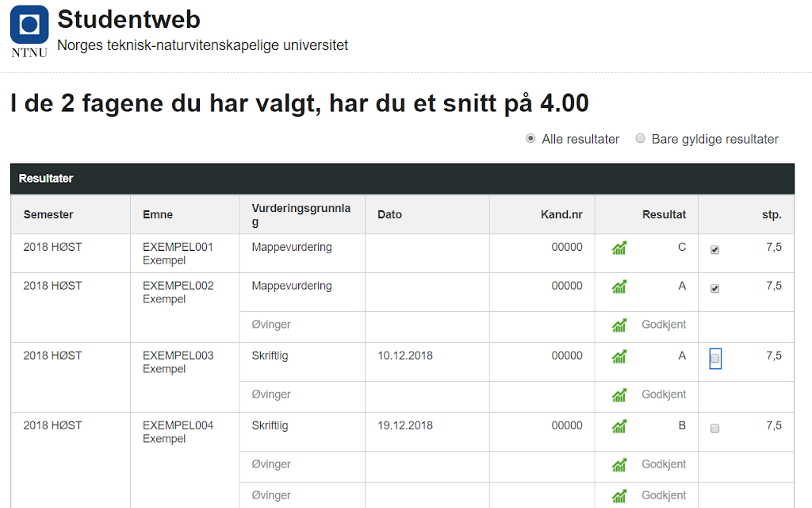Open statistics icon for EXEMPEL003 Øvinger
Image resolution: width=812 pixels, height=508 pixels.
point(619,395)
